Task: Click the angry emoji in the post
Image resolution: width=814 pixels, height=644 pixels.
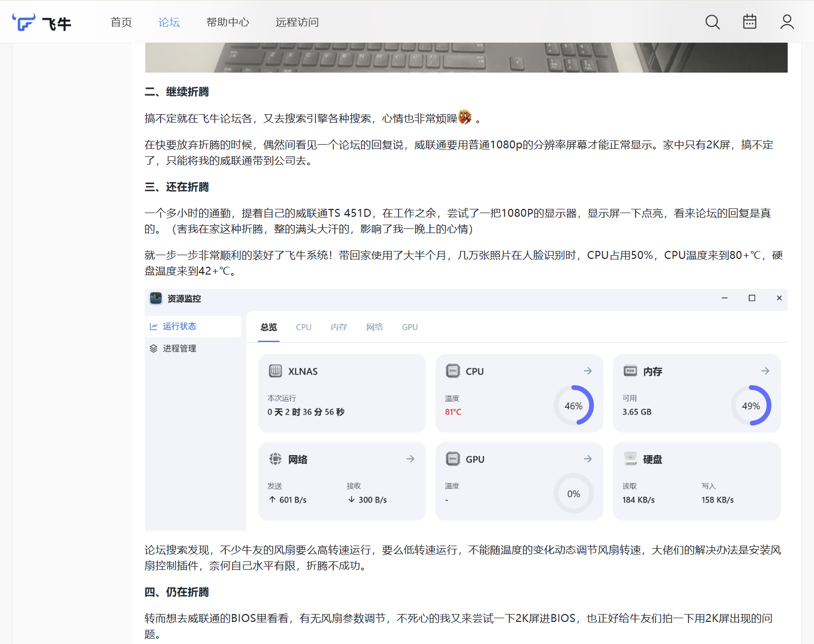Action: [x=465, y=117]
